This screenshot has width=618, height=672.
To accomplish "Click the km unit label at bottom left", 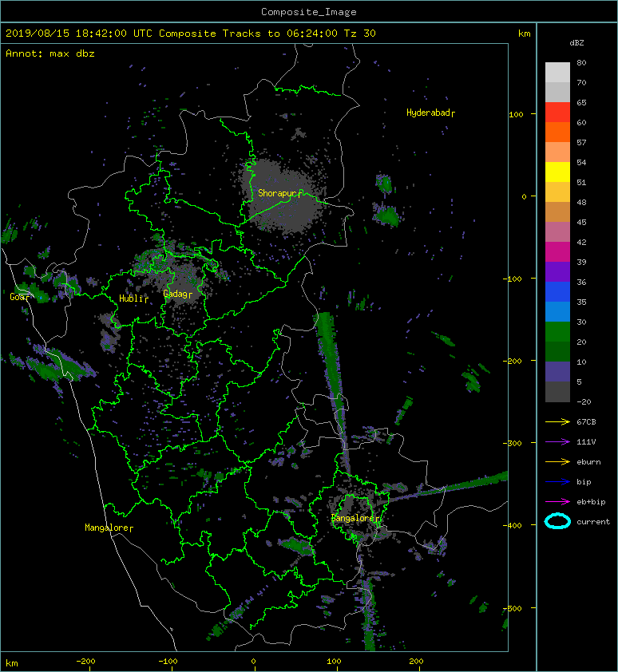I will point(12,663).
